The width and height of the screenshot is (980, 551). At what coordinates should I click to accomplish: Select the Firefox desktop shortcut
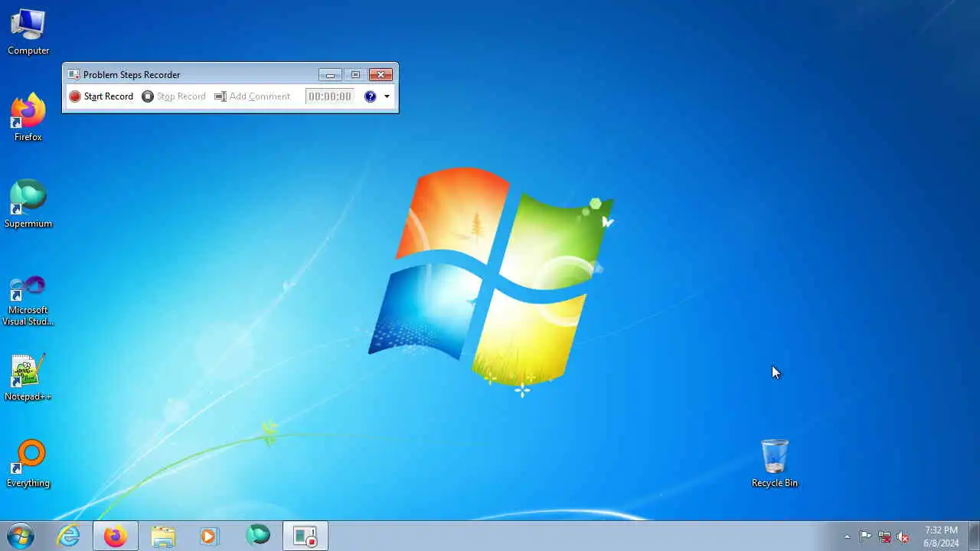28,117
